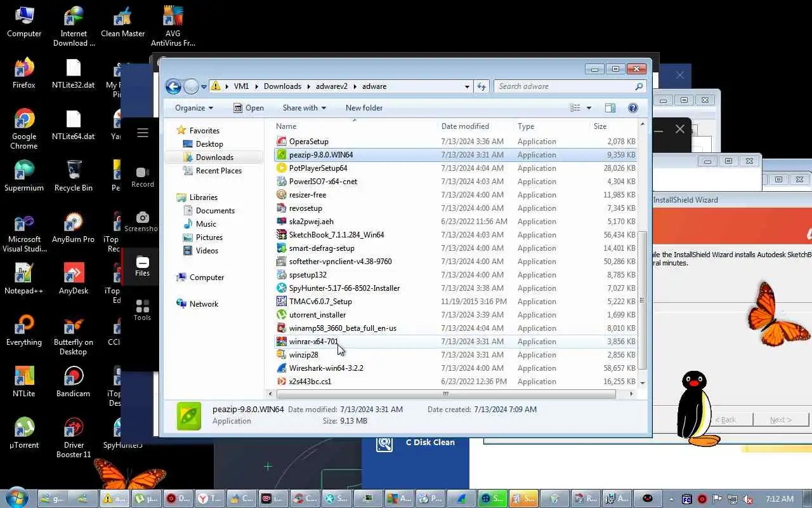The height and width of the screenshot is (508, 812).
Task: Select the winzip28 file icon
Action: (x=282, y=355)
